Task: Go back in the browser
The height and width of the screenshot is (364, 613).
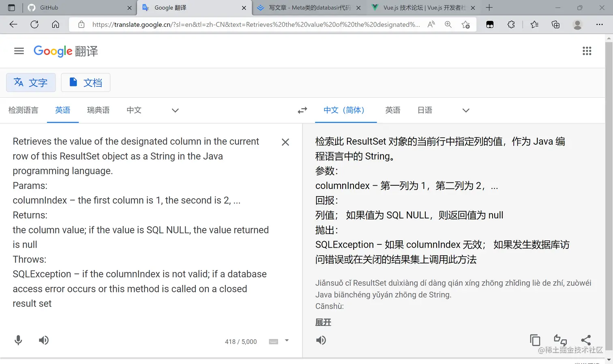Action: [x=13, y=24]
